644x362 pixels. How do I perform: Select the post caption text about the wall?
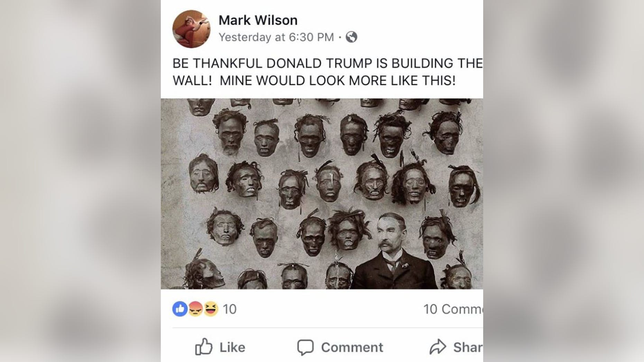click(327, 72)
